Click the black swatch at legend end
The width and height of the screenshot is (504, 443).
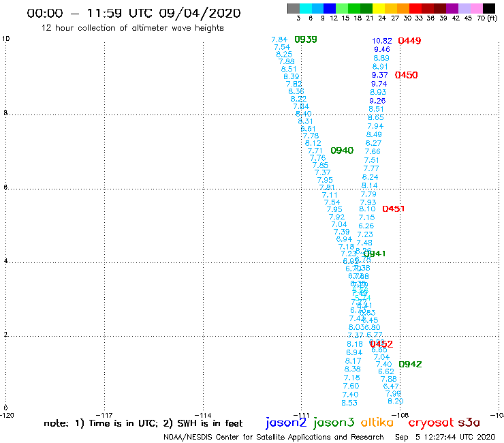click(488, 8)
